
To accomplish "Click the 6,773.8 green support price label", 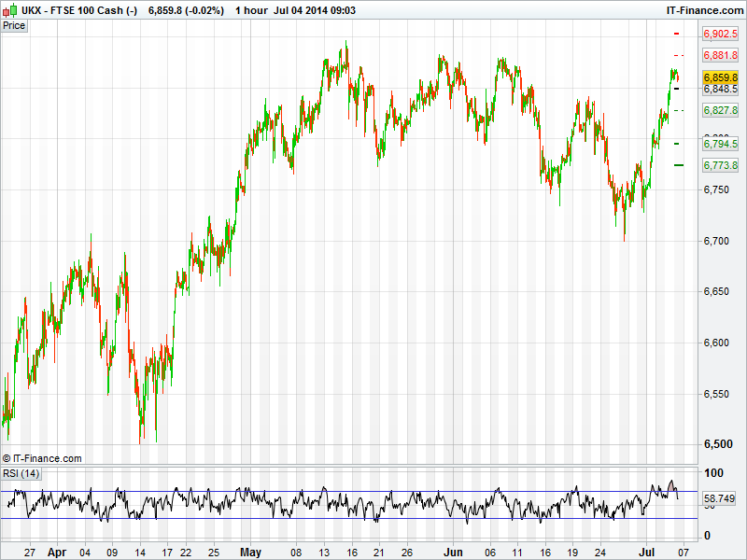I will tap(721, 165).
